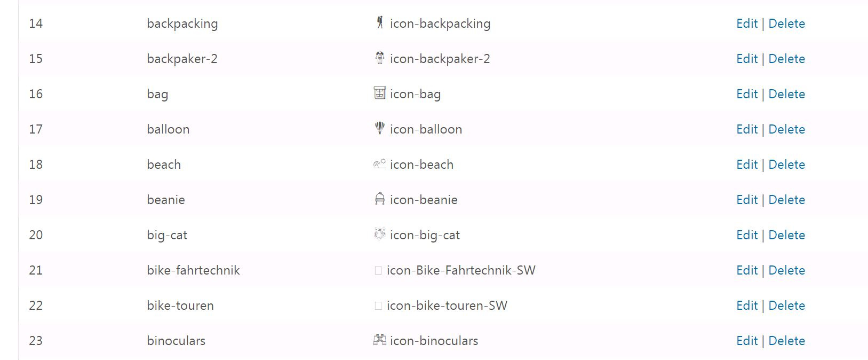
Task: Click the big-cat face icon
Action: pyautogui.click(x=379, y=234)
